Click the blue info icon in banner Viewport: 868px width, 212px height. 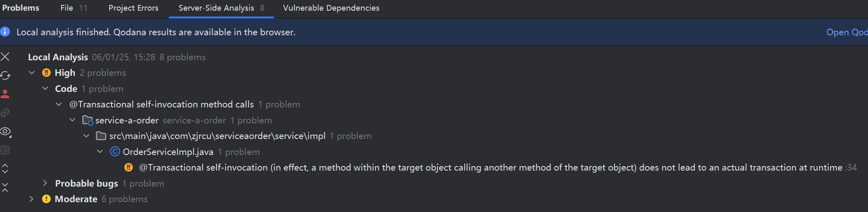(5, 32)
